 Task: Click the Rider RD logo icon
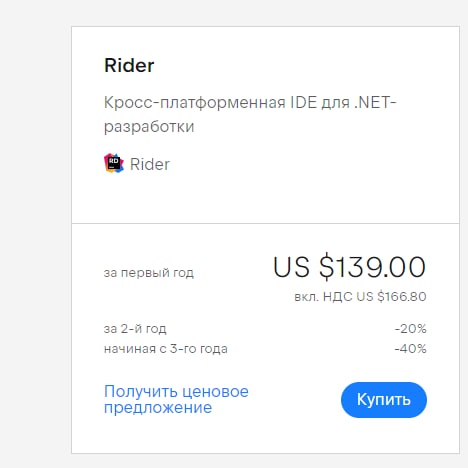click(114, 163)
